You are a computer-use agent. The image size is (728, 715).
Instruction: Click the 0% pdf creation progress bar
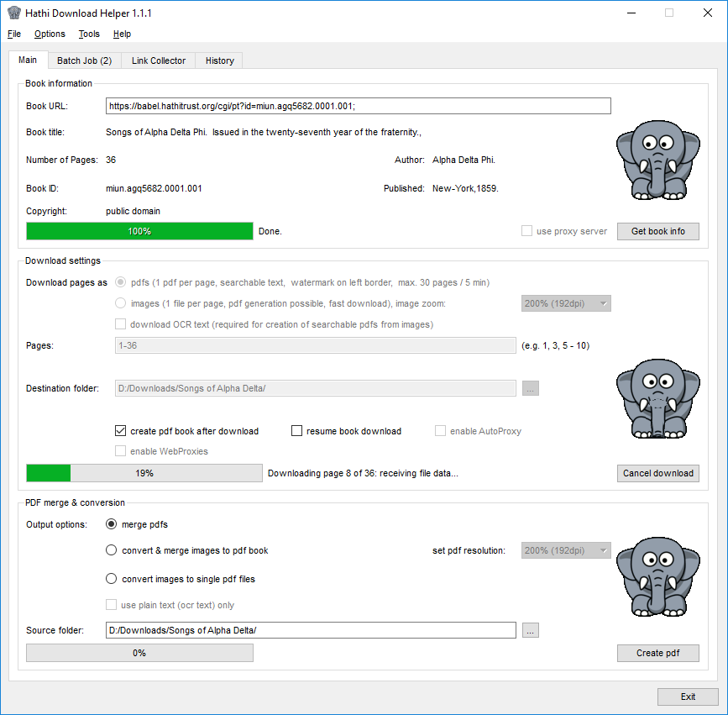(x=139, y=653)
